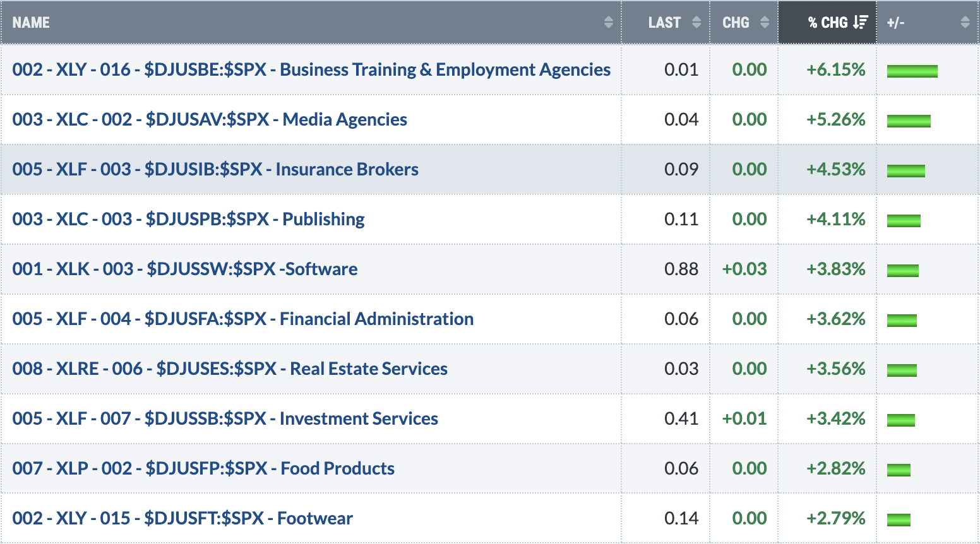This screenshot has width=980, height=544.
Task: Click the CHG column sort arrows icon
Action: coord(765,23)
